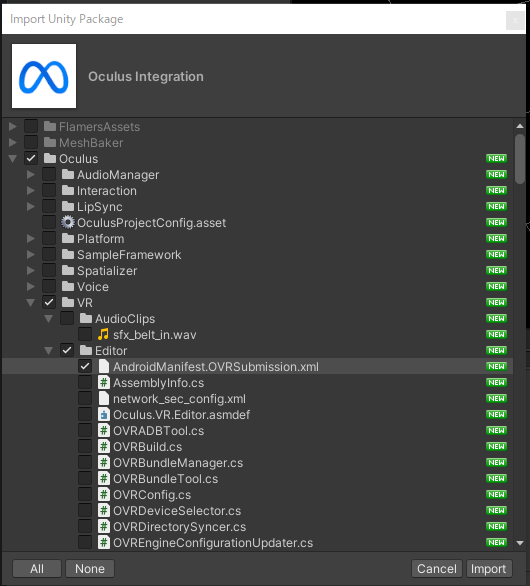
Task: Expand the Interaction folder
Action: 31,191
